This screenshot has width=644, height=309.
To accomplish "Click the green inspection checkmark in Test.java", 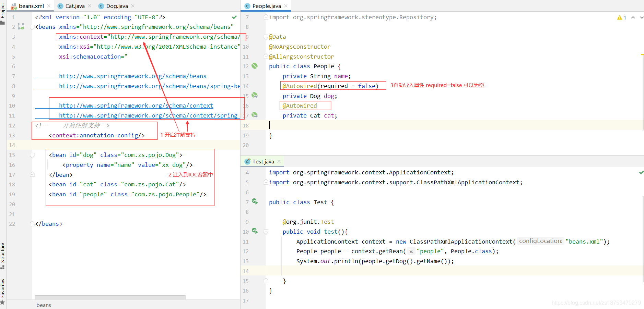I will coord(641,172).
